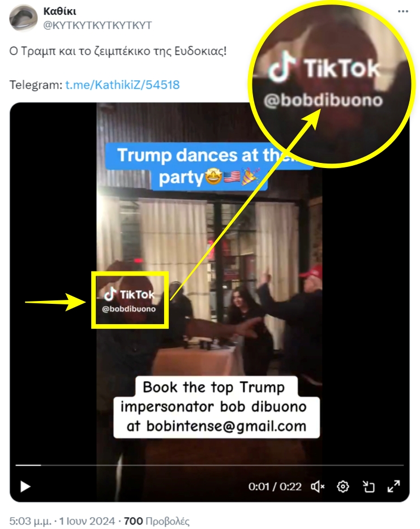Open video settings gear
The height and width of the screenshot is (529, 420).
[x=343, y=487]
